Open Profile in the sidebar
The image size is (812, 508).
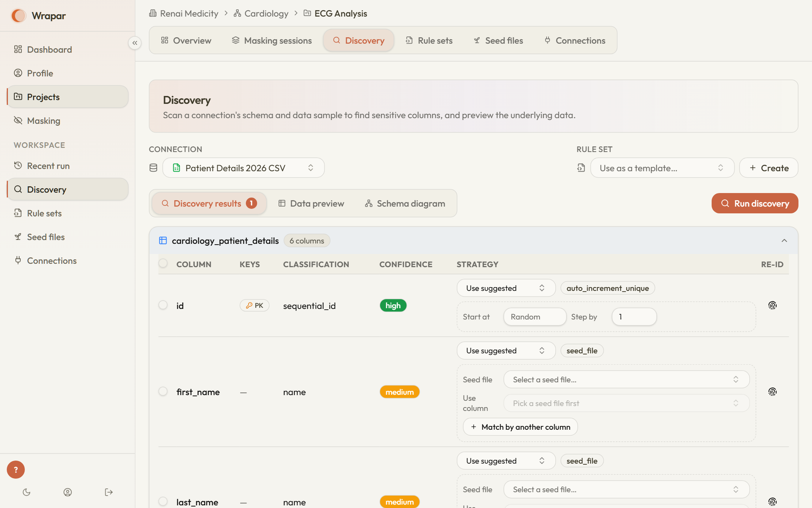68,73
